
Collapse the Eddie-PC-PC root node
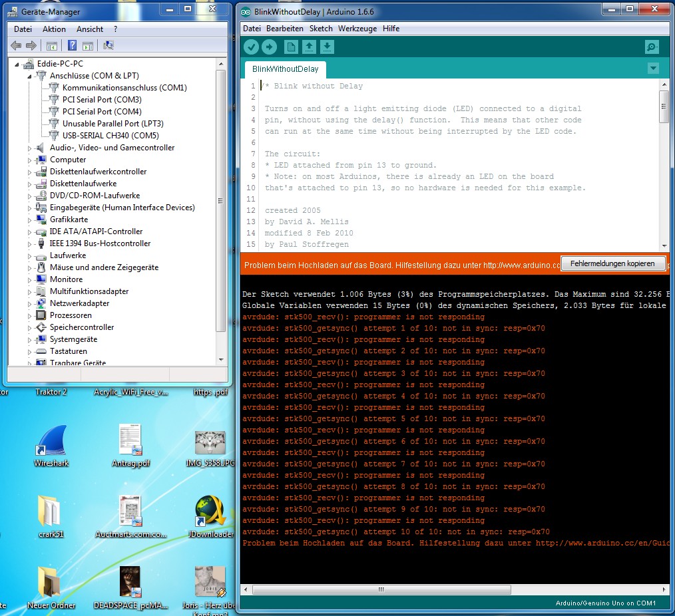(17, 65)
